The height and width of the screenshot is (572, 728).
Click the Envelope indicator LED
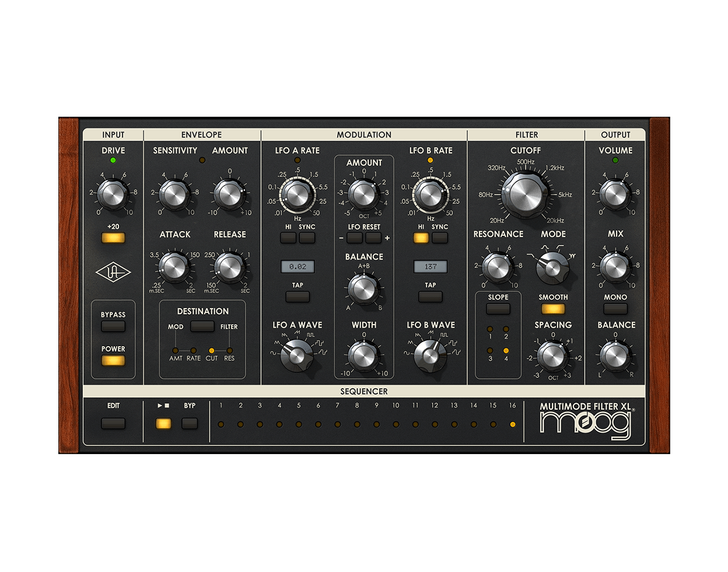(x=202, y=160)
